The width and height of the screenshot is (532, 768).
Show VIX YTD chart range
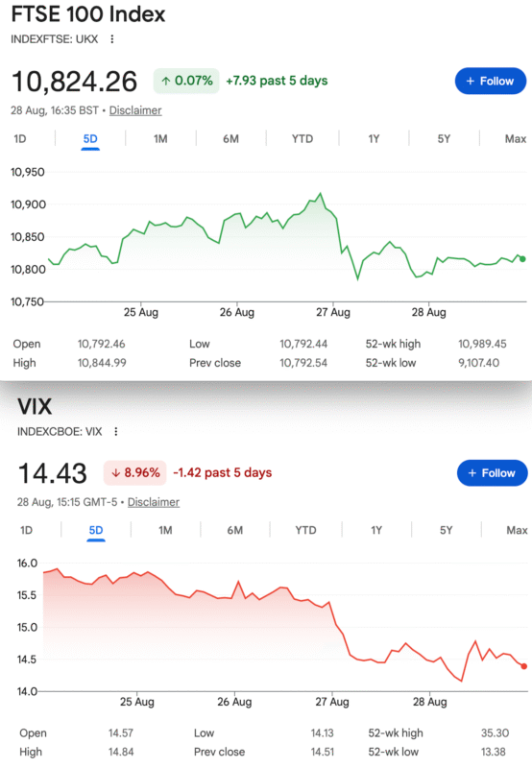305,531
